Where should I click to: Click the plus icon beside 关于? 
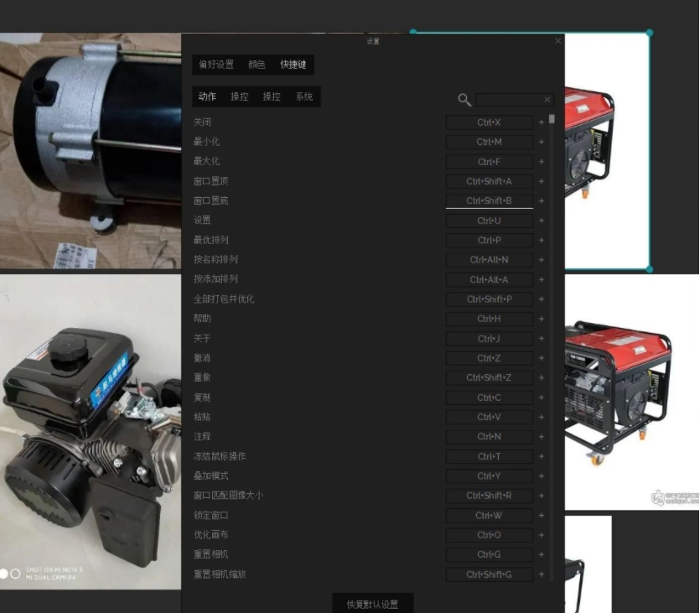541,339
